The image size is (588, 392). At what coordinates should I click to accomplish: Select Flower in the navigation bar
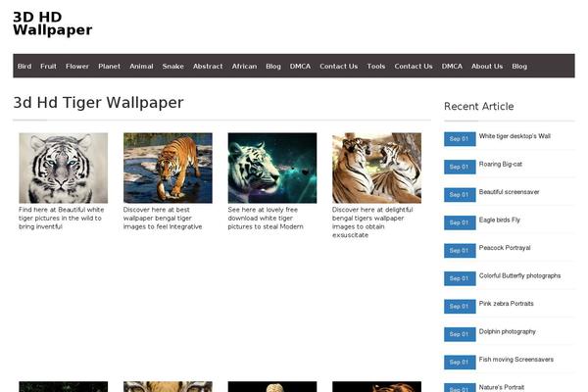77,67
